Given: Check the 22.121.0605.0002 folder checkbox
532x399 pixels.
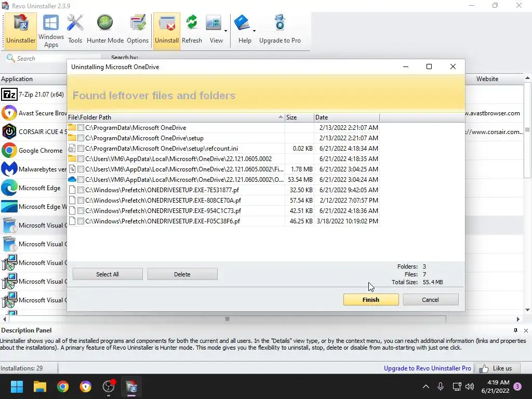Looking at the screenshot, I should coord(81,159).
